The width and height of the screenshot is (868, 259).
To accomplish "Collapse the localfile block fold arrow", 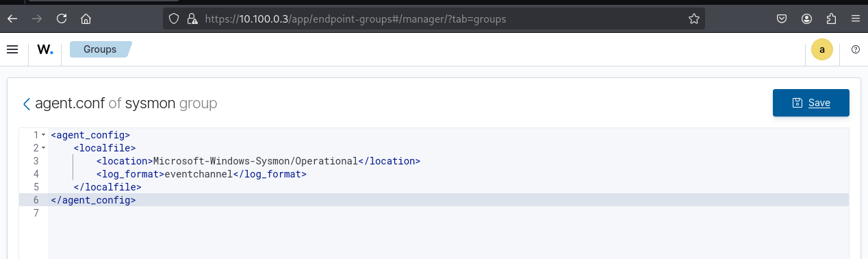I will coord(44,148).
